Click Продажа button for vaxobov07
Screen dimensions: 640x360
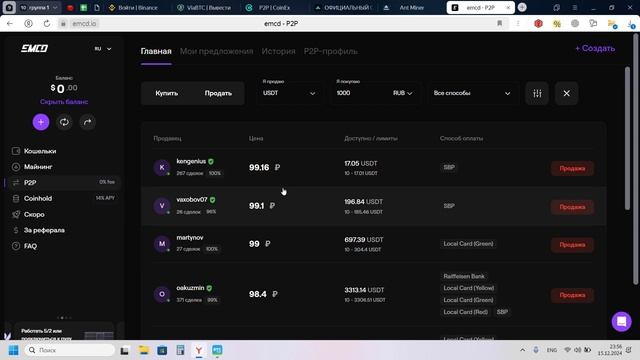click(x=572, y=207)
